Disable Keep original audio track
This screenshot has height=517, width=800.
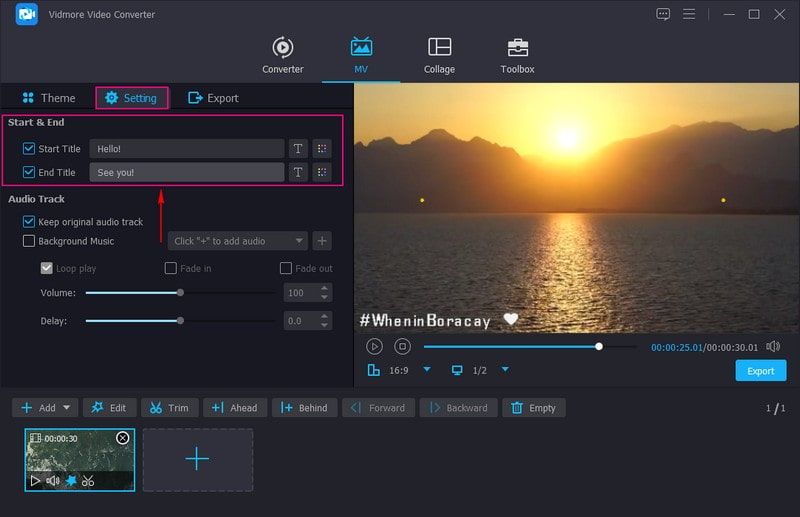[29, 222]
